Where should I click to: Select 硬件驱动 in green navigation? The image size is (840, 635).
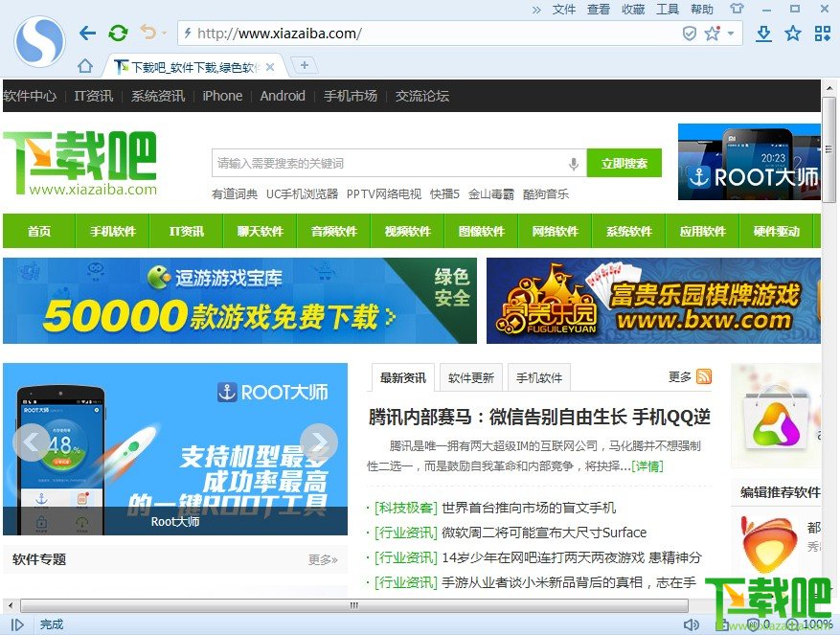pyautogui.click(x=776, y=231)
